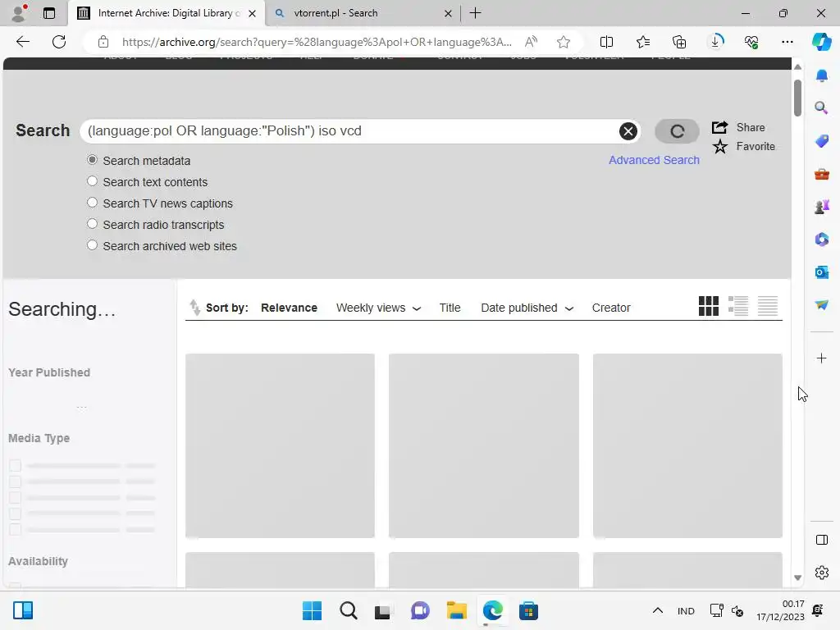Toggle the sort direction arrows icon
This screenshot has height=630, width=840.
coord(195,308)
